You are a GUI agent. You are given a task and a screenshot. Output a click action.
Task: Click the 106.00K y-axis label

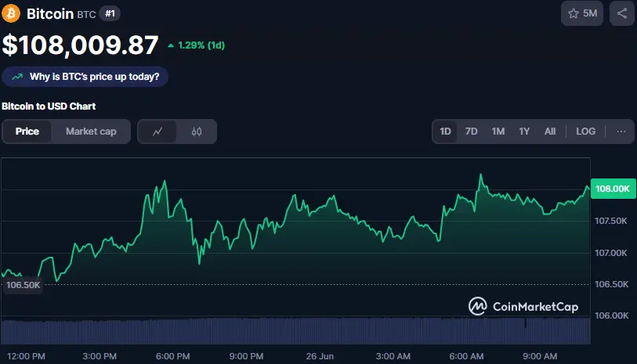click(611, 315)
